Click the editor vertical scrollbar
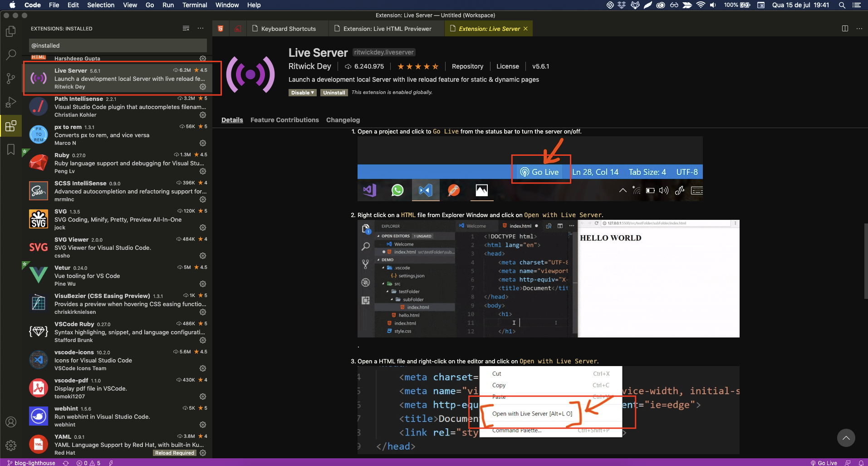The image size is (868, 466). pos(865,261)
